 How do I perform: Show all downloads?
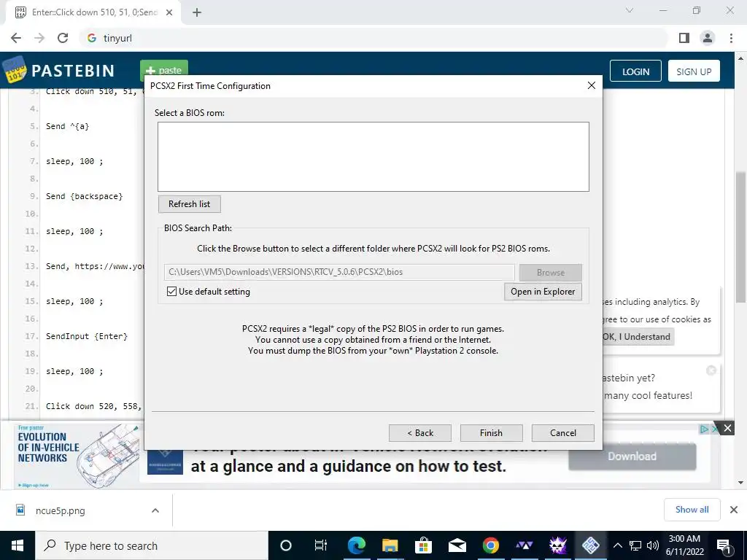pyautogui.click(x=692, y=510)
